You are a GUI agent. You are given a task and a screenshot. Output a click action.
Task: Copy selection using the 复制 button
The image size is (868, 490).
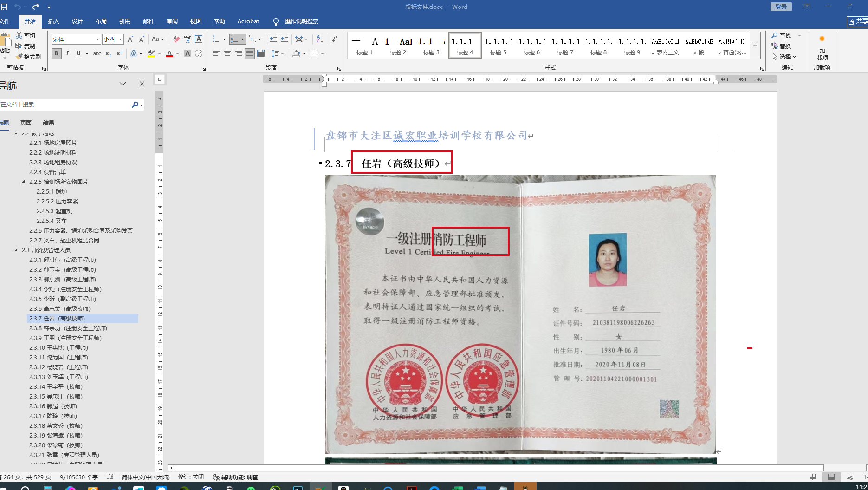[x=26, y=46]
